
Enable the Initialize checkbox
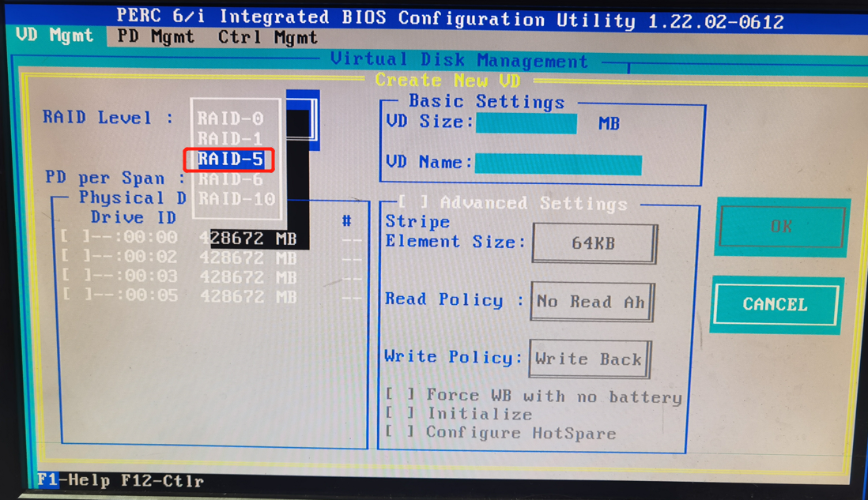(400, 413)
